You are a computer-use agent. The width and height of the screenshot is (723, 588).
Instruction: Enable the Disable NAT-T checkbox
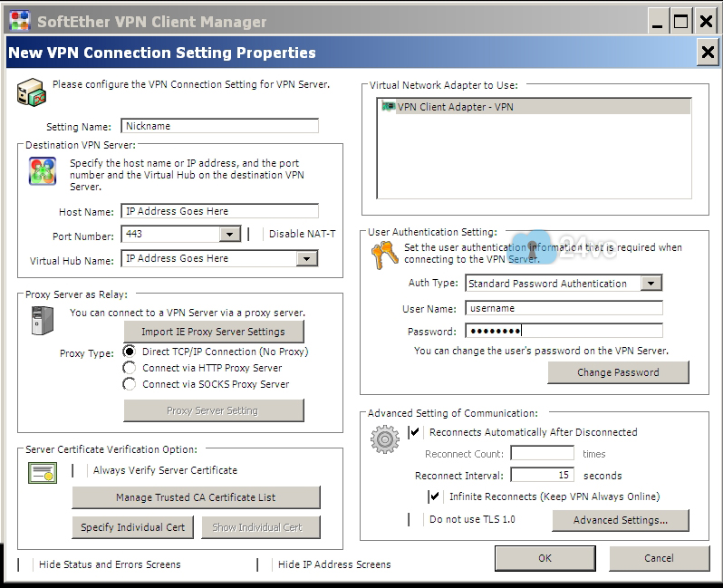[x=255, y=235]
